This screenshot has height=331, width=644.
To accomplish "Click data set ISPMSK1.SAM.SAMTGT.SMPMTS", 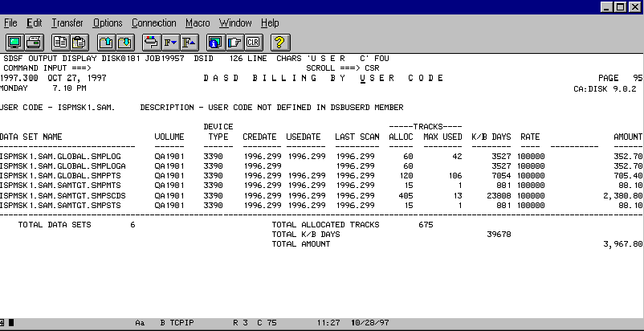I will click(x=60, y=186).
